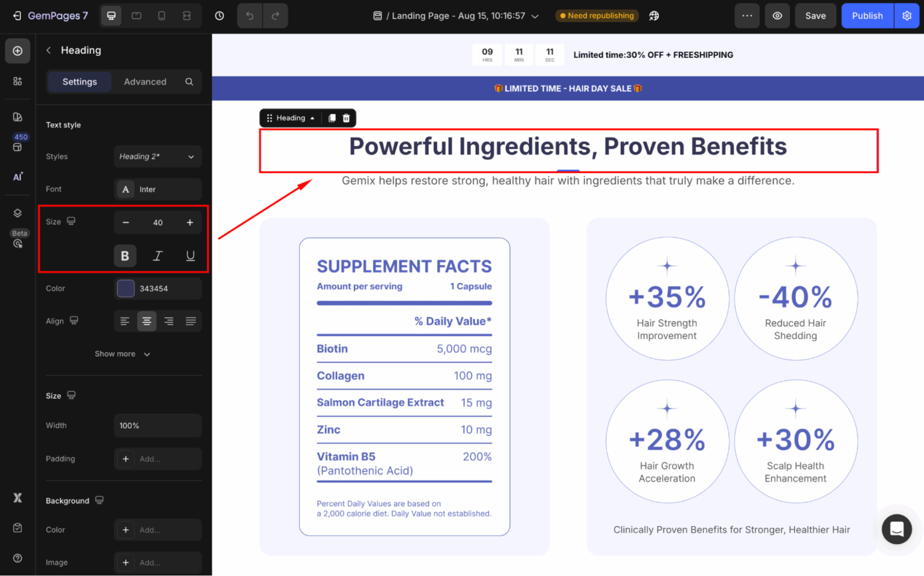Toggle bold formatting on the heading

coord(125,256)
